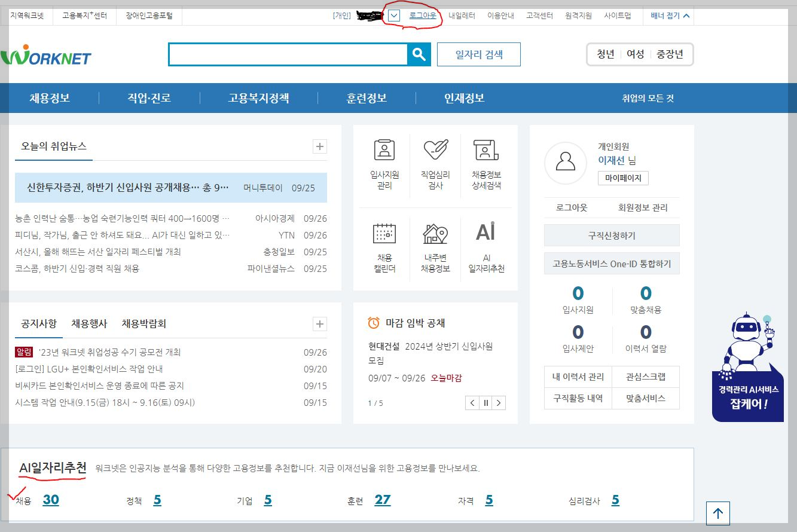Click inside the main search input field
Viewport: 797px width, 532px height.
(x=287, y=54)
